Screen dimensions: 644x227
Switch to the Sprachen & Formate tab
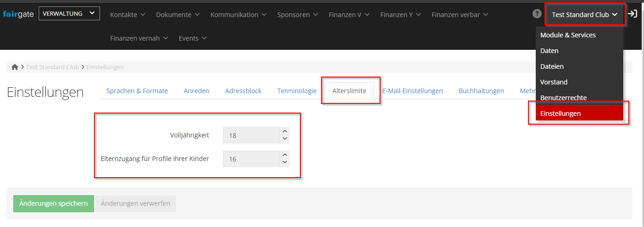[137, 91]
